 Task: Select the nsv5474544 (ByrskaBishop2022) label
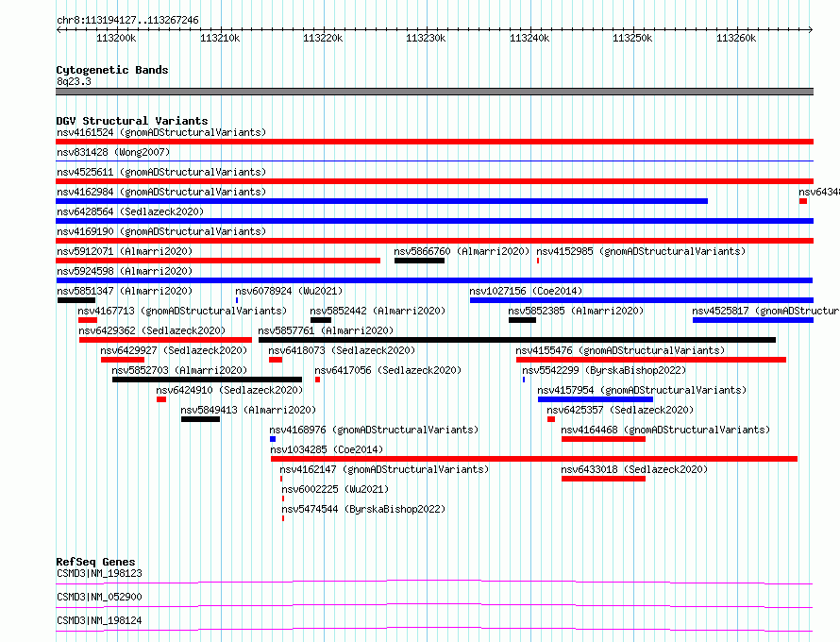pos(363,509)
